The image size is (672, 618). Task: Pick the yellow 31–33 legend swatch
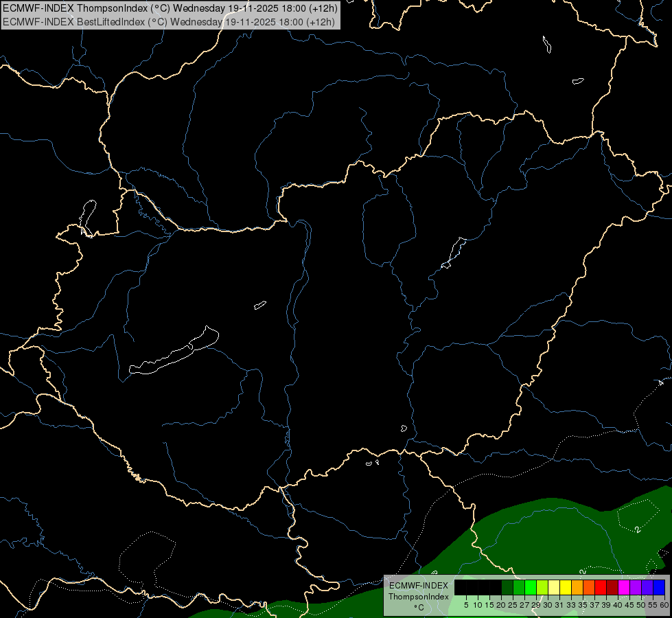coord(566,587)
